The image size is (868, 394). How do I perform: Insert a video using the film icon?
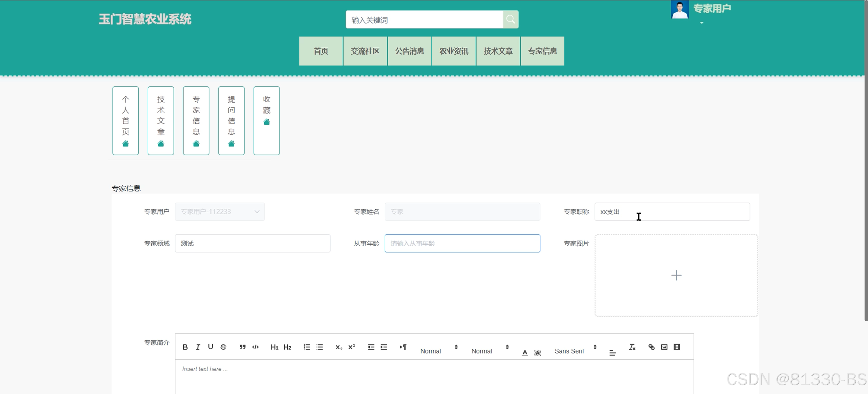tap(677, 347)
